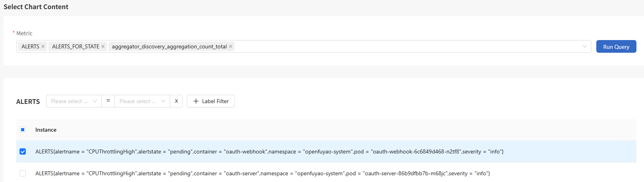Click the ALERTS_FOR_STATE tag label
This screenshot has width=644, height=182.
[x=76, y=46]
